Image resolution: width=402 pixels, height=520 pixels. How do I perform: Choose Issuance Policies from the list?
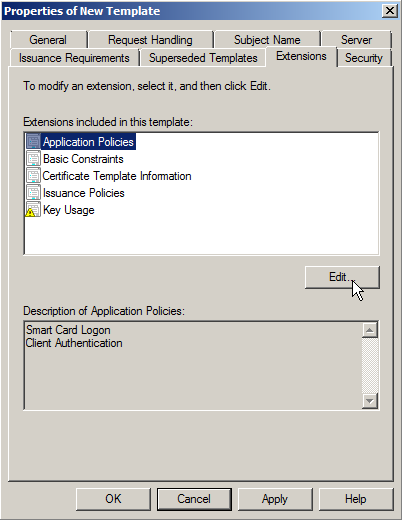(84, 193)
